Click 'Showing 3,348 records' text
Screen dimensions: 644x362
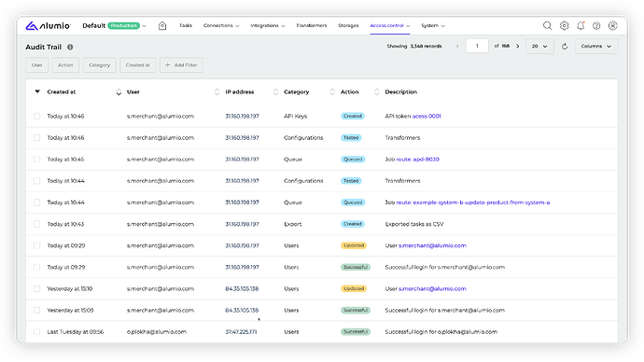[x=414, y=47]
